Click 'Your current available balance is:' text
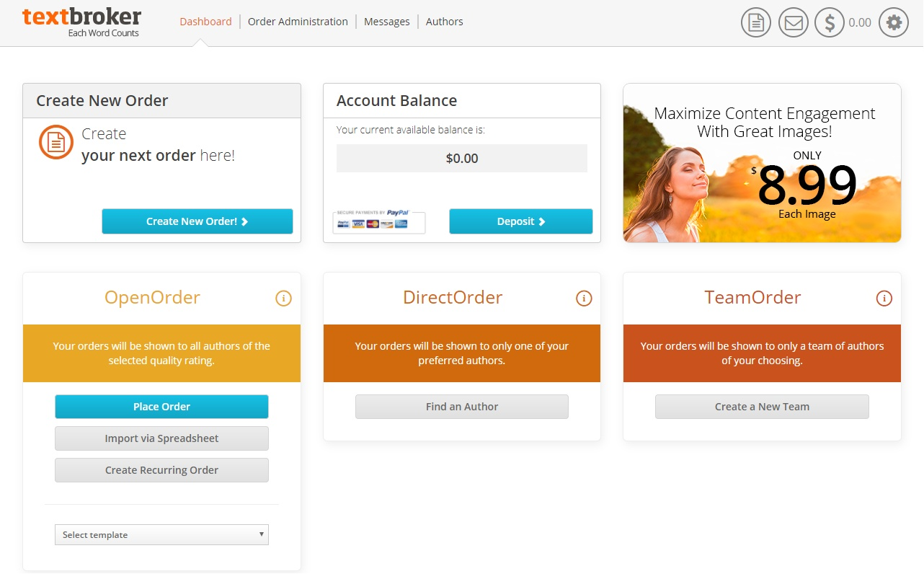Image resolution: width=924 pixels, height=574 pixels. tap(411, 130)
